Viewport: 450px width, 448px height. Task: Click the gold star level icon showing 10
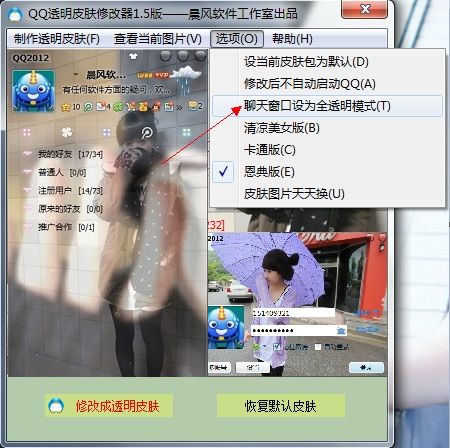coord(66,107)
